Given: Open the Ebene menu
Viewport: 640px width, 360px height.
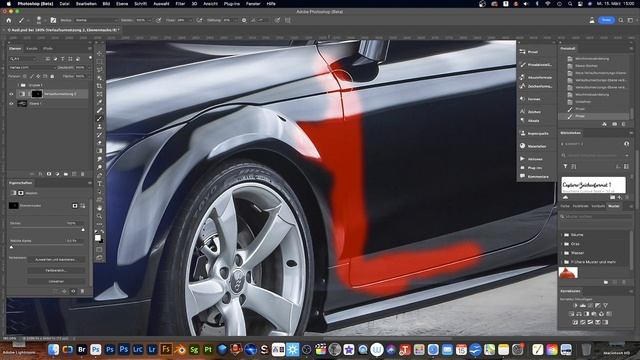Looking at the screenshot, I should point(122,4).
